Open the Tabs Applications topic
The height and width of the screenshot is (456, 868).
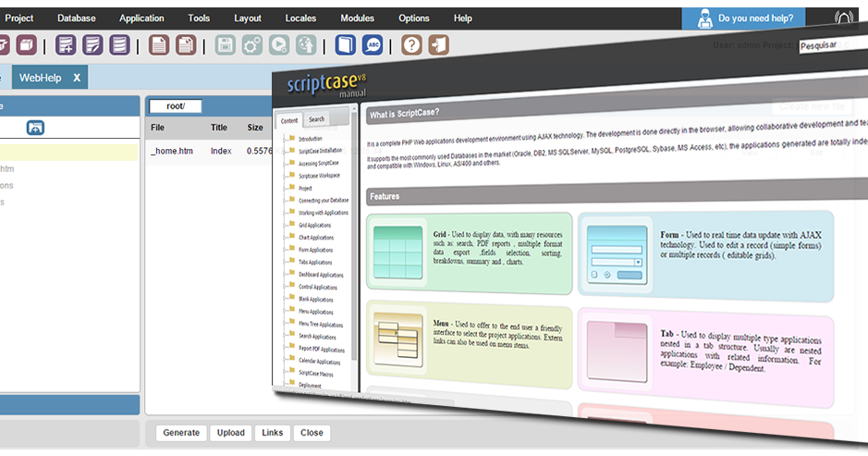[315, 263]
